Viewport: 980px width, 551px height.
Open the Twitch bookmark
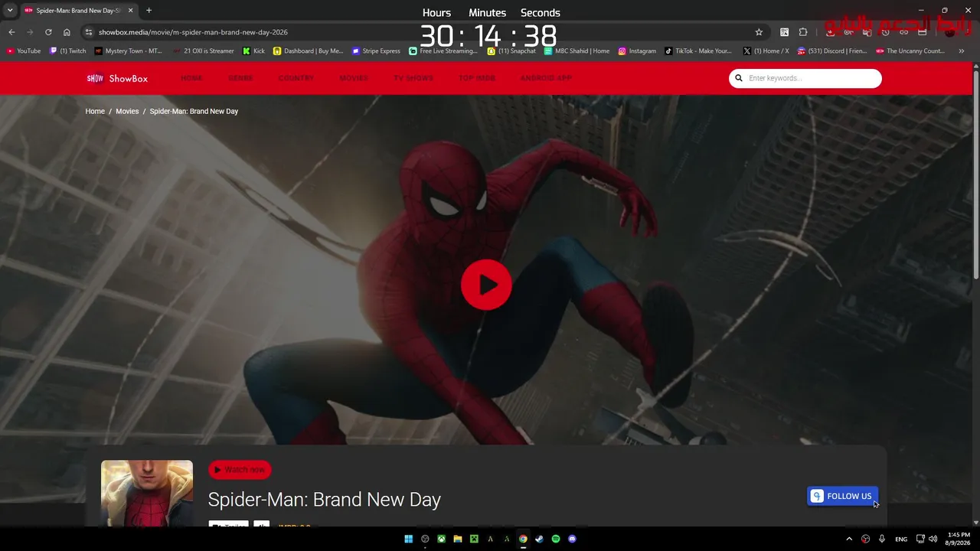tap(68, 51)
